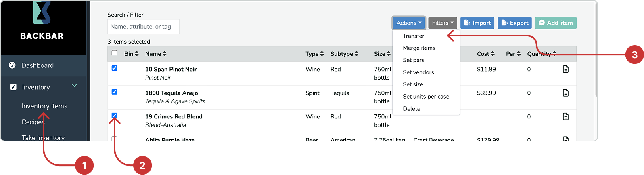Click the Export button
Viewport: 644px width, 175px height.
click(514, 23)
